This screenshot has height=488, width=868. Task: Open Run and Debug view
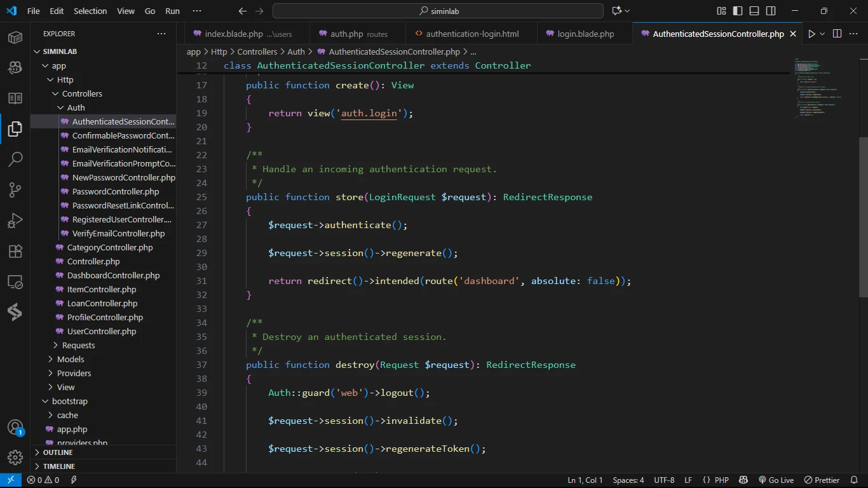click(x=15, y=220)
